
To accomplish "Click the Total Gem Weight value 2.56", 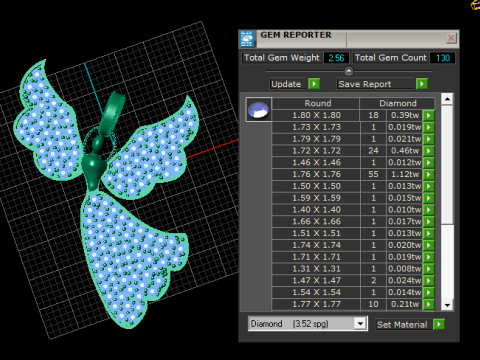I will pyautogui.click(x=336, y=58).
